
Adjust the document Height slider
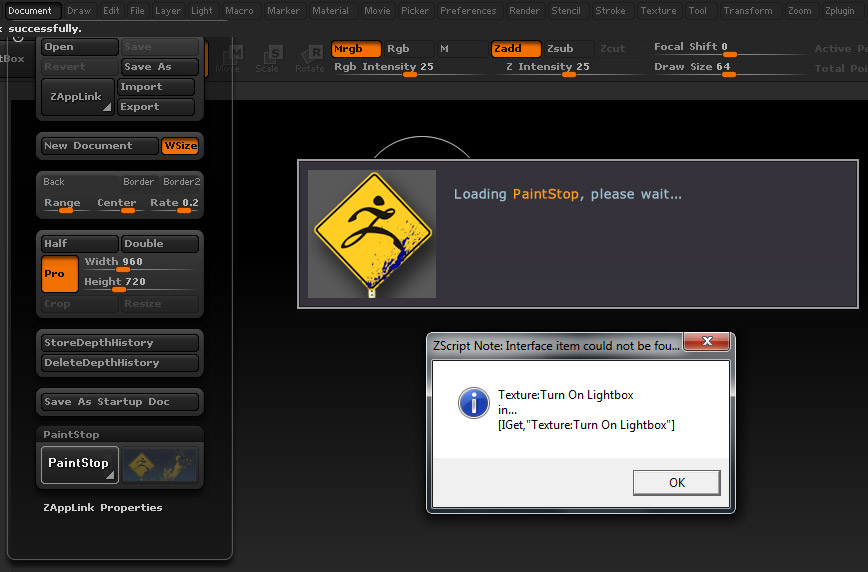point(141,284)
